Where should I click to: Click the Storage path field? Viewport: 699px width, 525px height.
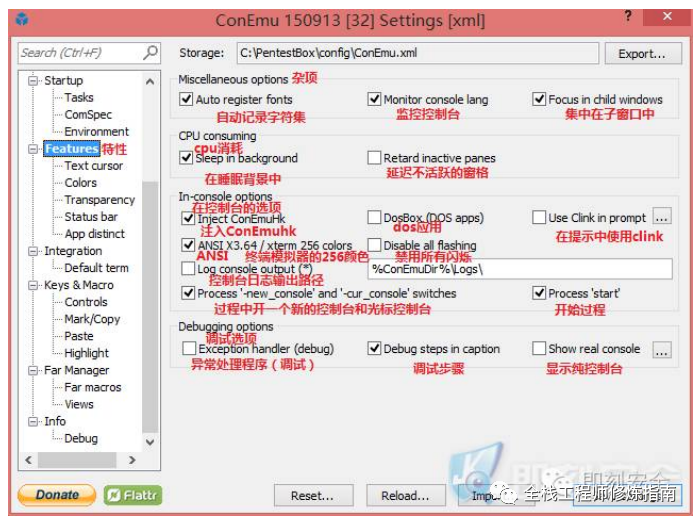[417, 53]
